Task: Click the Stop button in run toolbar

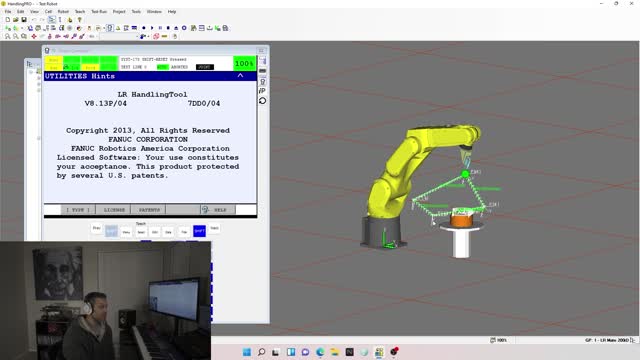Action: coord(168,28)
